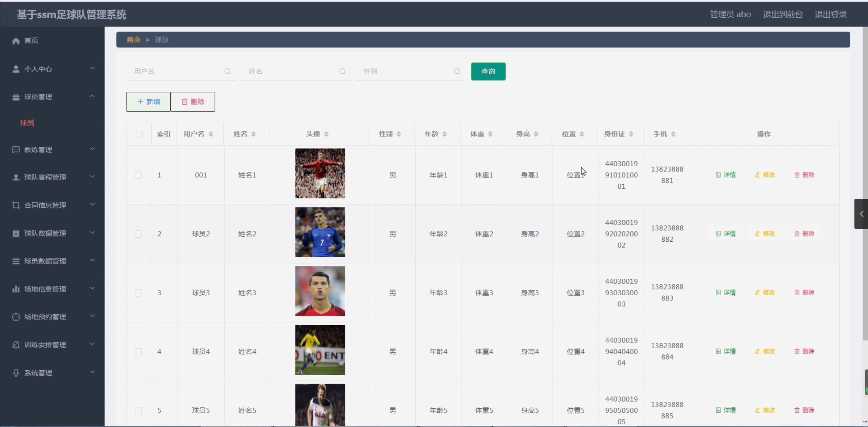Click the 详情 icon for row 1

(718, 175)
